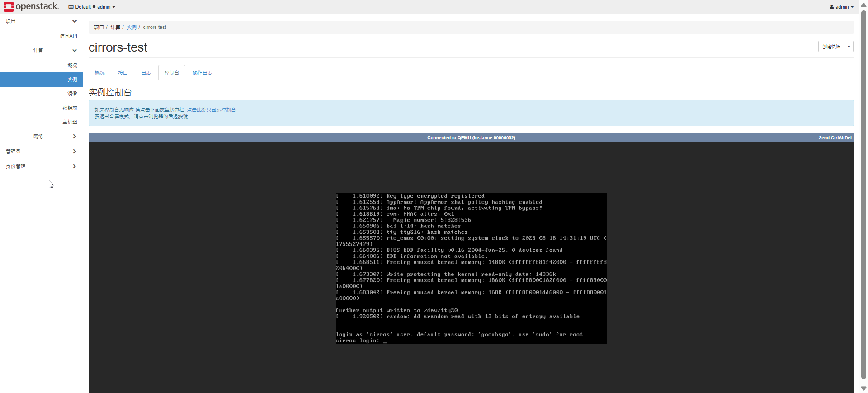Click the cirrors-test page title
This screenshot has height=393, width=868.
click(118, 47)
